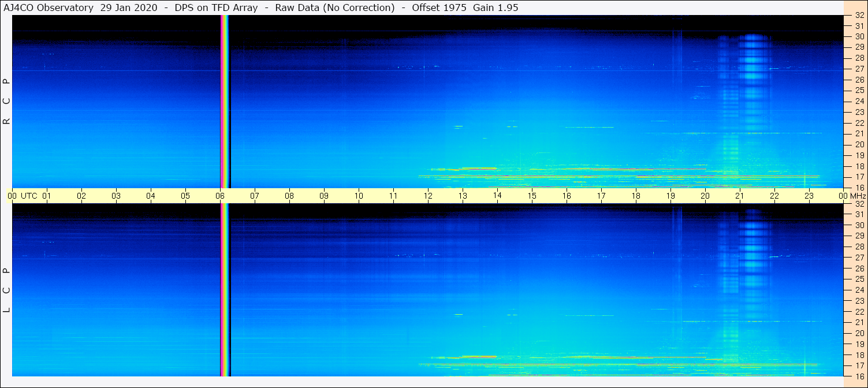The width and height of the screenshot is (868, 388).
Task: Select the 12 hour marker on time axis
Action: pos(428,196)
